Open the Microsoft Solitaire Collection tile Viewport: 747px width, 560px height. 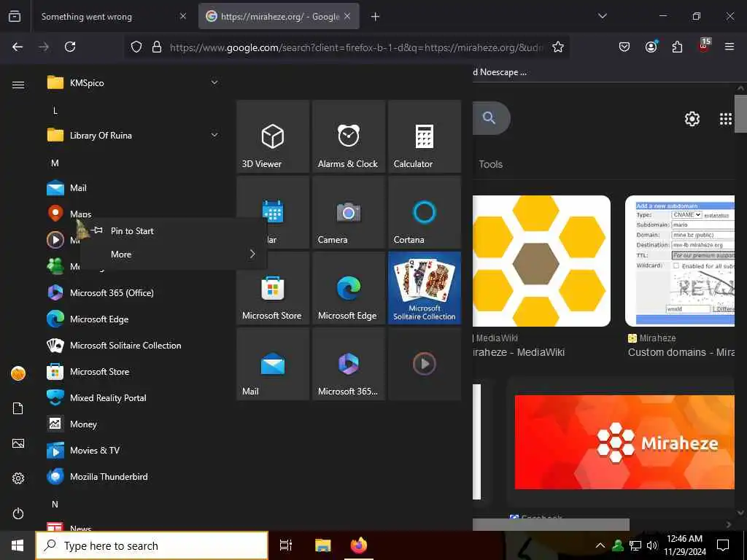425,288
